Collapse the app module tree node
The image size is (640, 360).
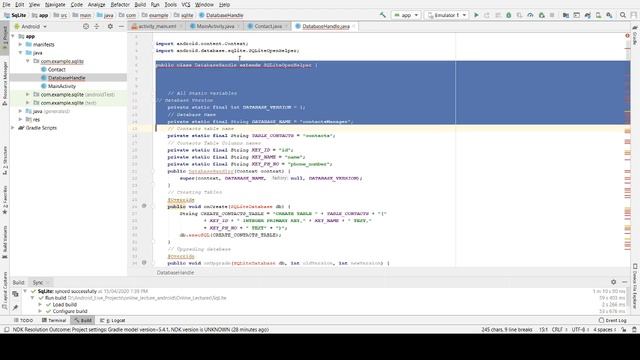point(13,36)
